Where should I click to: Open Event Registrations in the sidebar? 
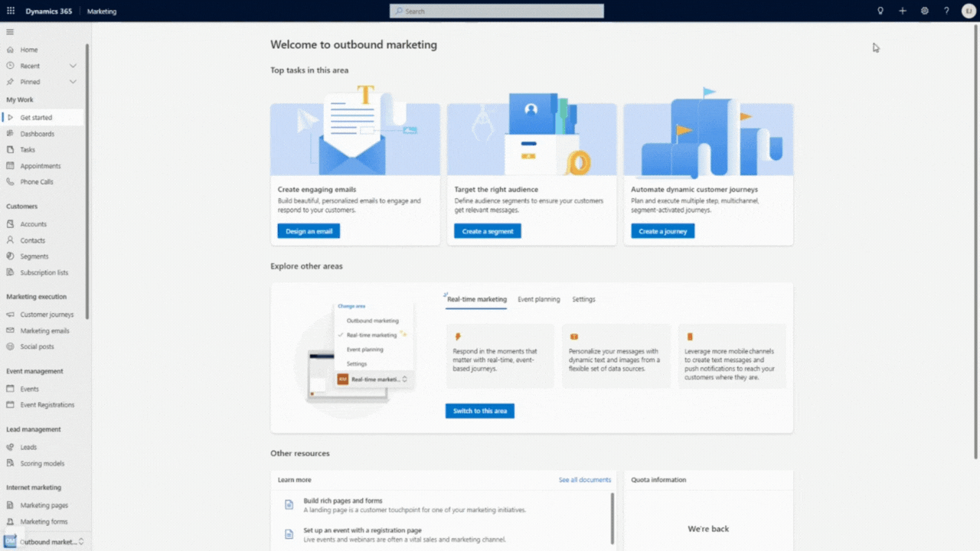tap(45, 404)
